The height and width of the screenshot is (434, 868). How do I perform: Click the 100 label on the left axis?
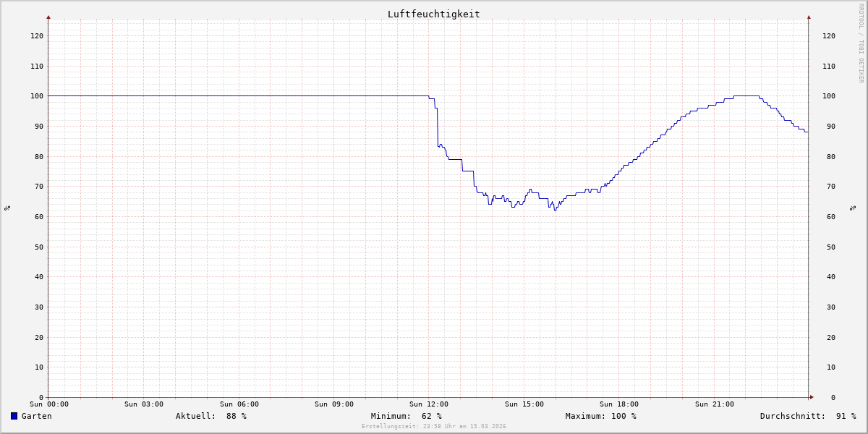pyautogui.click(x=36, y=96)
